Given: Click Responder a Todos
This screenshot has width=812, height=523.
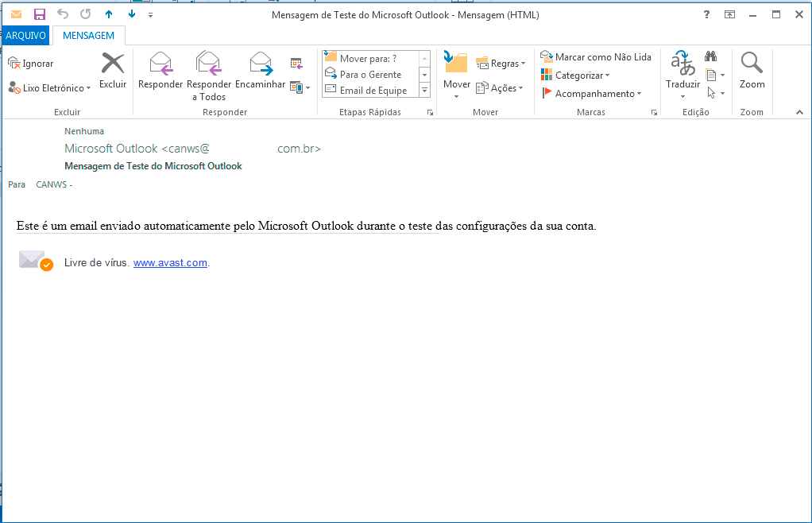Looking at the screenshot, I should tap(209, 76).
